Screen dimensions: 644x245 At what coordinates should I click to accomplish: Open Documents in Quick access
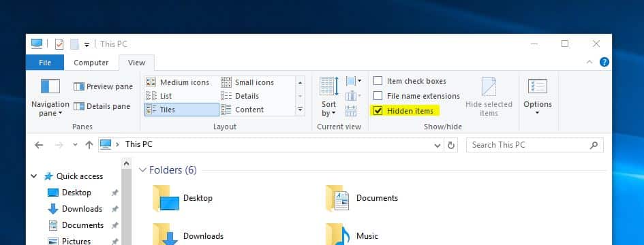[76, 225]
